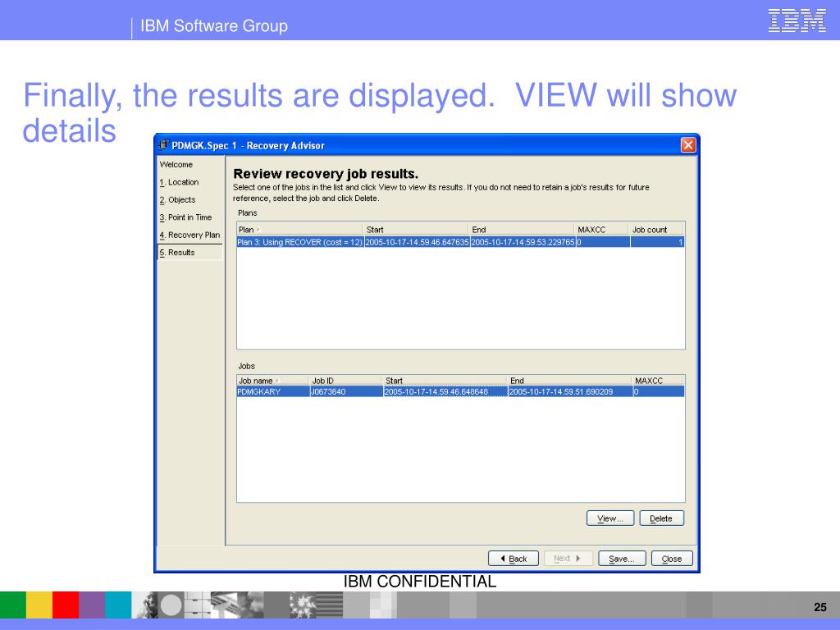The width and height of the screenshot is (840, 630).
Task: Sort jobs by Job name header
Action: pos(272,381)
